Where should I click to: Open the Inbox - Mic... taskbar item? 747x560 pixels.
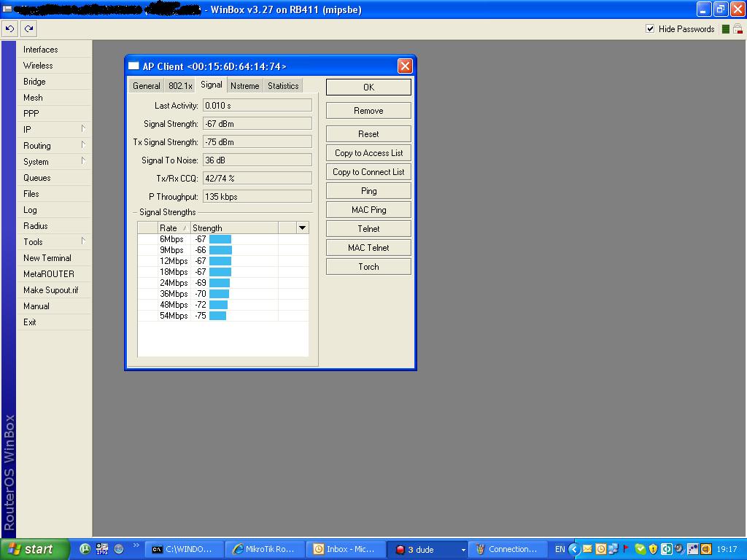click(x=345, y=549)
